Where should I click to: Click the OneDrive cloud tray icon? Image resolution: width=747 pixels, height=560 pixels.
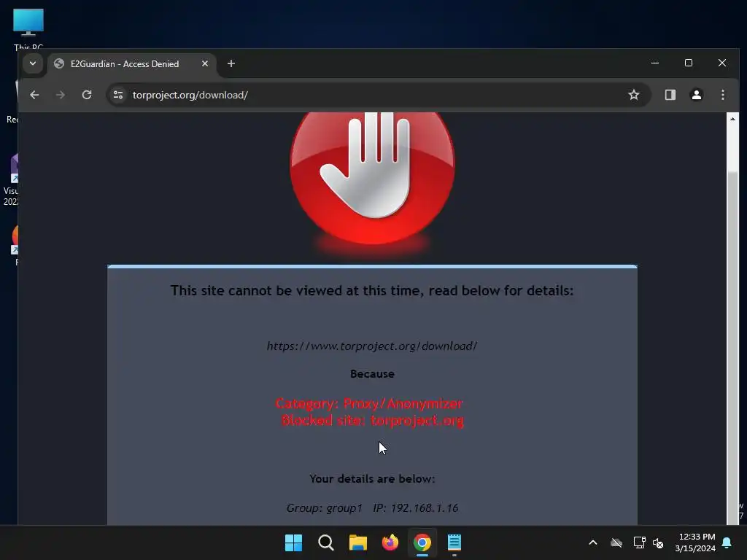[616, 542]
